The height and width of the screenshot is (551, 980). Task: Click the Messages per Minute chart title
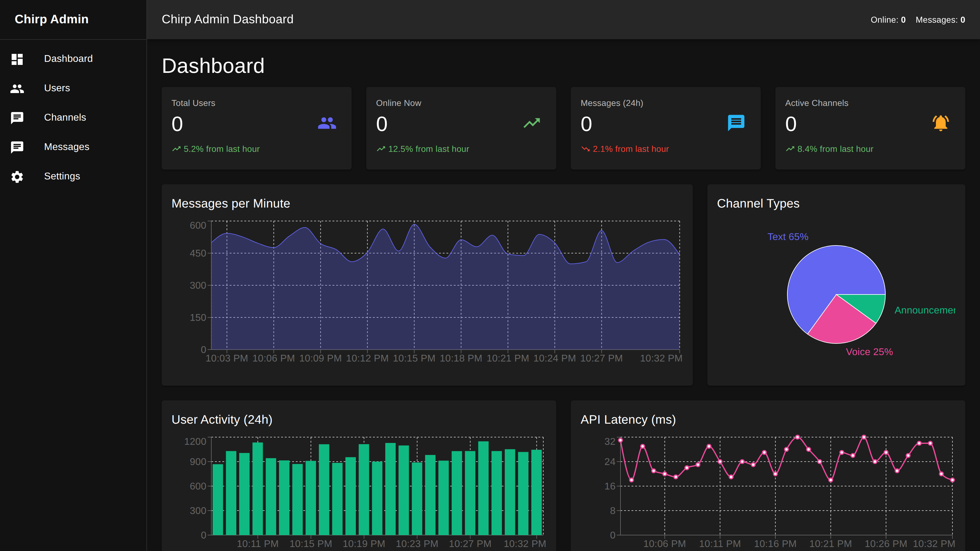tap(231, 204)
